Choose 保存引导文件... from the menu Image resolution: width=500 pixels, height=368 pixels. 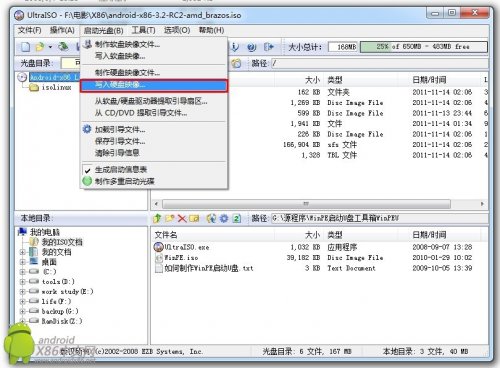point(154,141)
